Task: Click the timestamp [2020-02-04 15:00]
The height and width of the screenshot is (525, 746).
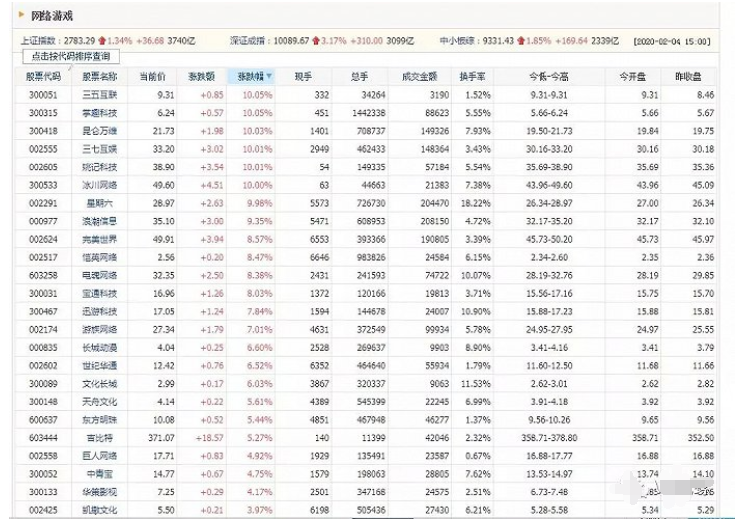Action: point(672,41)
